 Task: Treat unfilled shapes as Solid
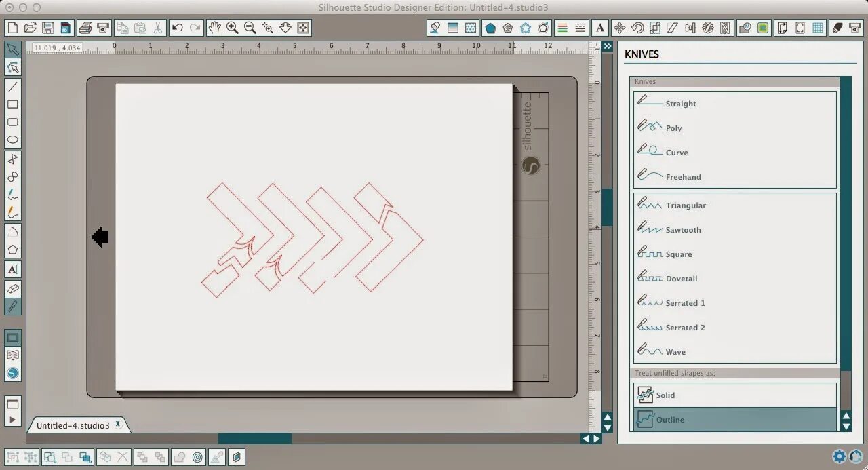click(x=665, y=395)
